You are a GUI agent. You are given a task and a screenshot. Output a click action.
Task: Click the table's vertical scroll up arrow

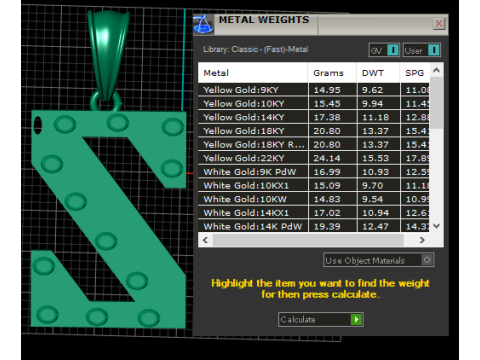[436, 70]
